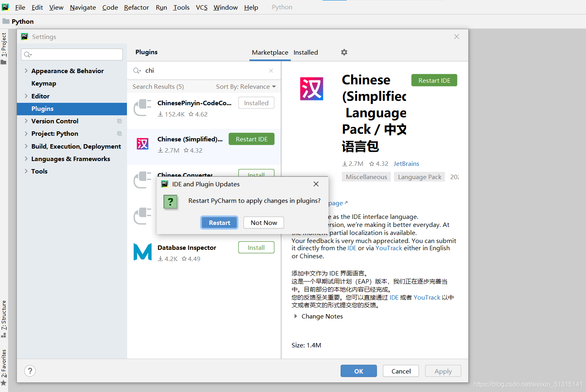Click the help question mark icon in Settings
The image size is (586, 392).
(30, 371)
